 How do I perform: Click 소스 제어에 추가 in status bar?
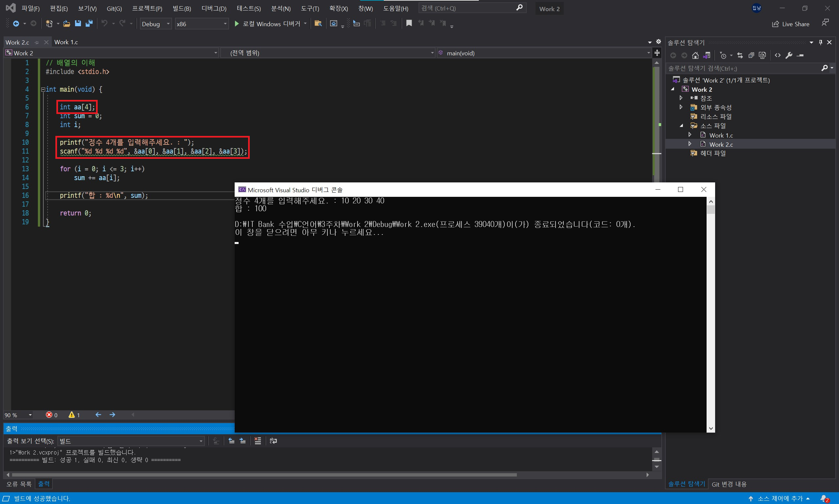pyautogui.click(x=780, y=498)
